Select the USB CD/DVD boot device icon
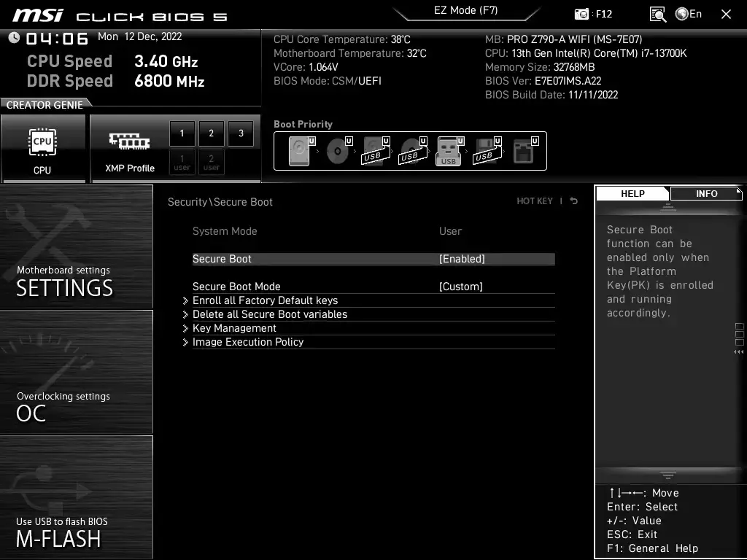 pyautogui.click(x=413, y=151)
